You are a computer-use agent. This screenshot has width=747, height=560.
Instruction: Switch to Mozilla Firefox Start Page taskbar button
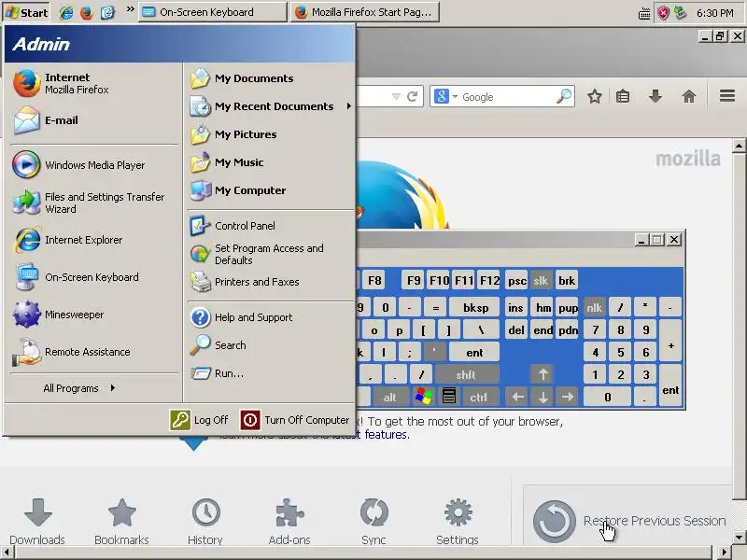click(x=365, y=12)
